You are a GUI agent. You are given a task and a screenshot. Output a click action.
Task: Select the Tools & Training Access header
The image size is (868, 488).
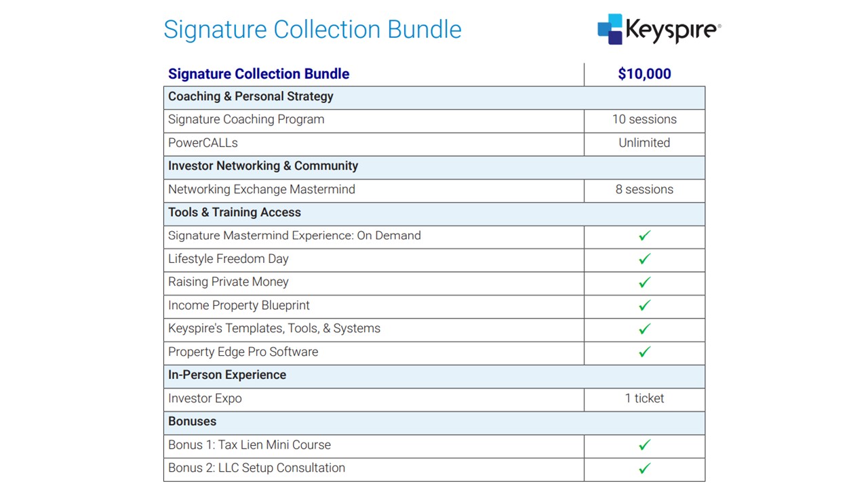tap(235, 212)
